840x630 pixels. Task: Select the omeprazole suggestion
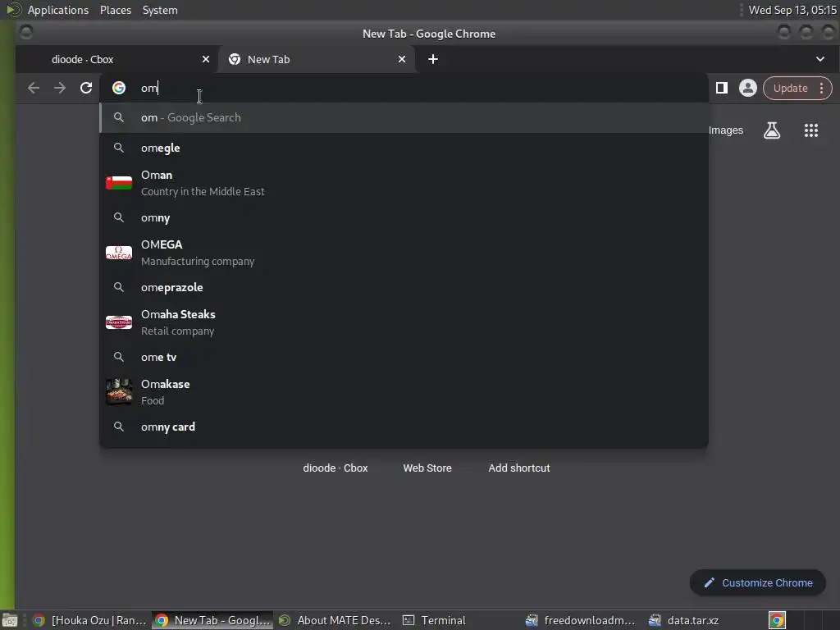(x=404, y=287)
